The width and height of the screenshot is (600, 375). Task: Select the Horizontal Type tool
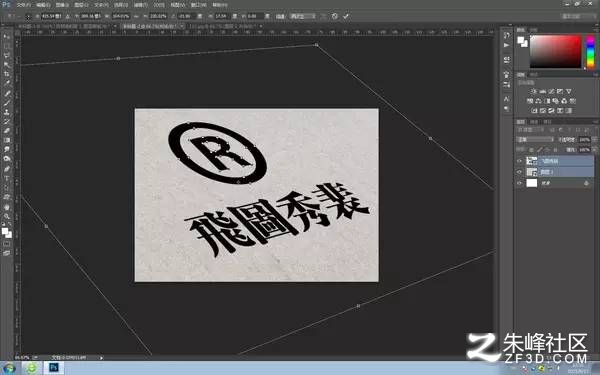coord(7,178)
